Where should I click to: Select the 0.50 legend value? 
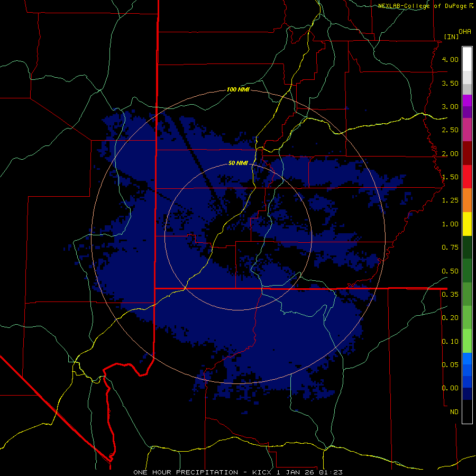[450, 271]
